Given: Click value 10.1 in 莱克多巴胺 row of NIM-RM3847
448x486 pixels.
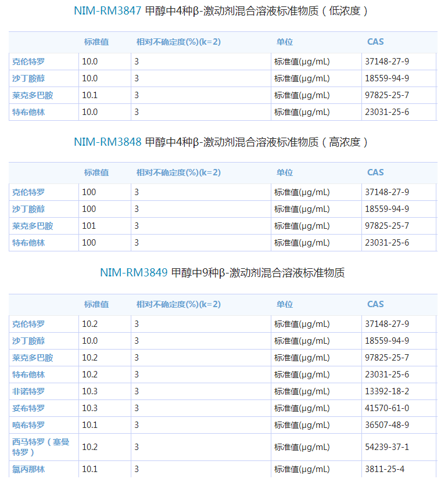Looking at the screenshot, I should coord(89,95).
